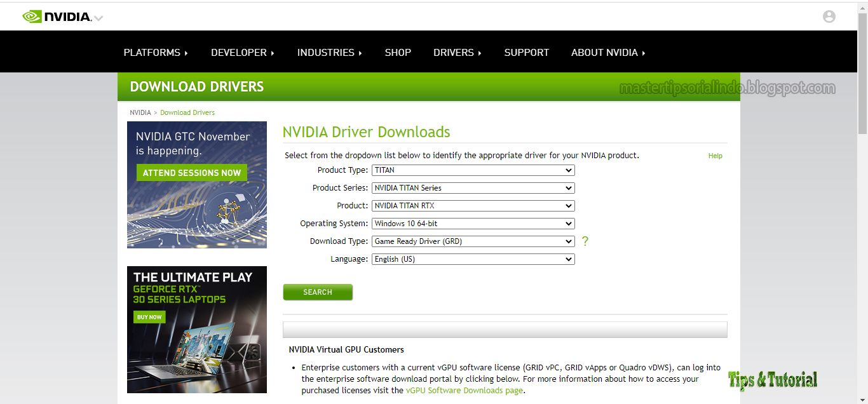This screenshot has height=404, width=868.
Task: Click the NVIDIA Virtual GPU Customers heading
Action: point(346,349)
